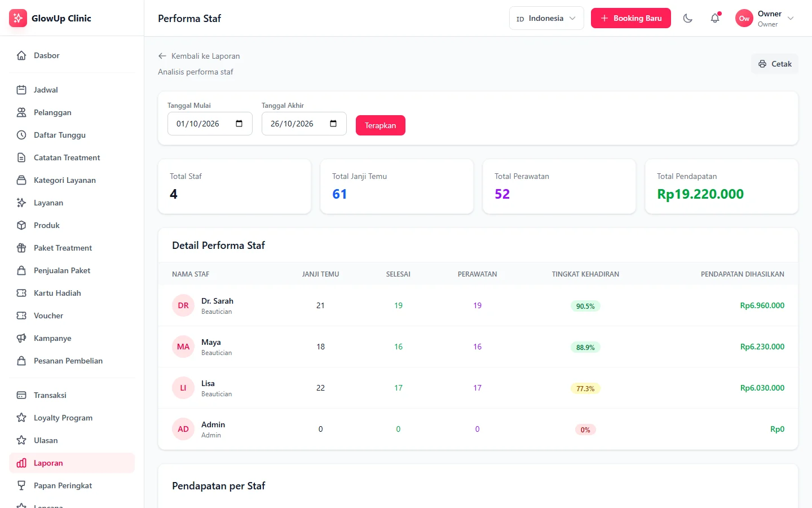Image resolution: width=812 pixels, height=508 pixels.
Task: Open Catatan Treatment document icon
Action: [21, 157]
